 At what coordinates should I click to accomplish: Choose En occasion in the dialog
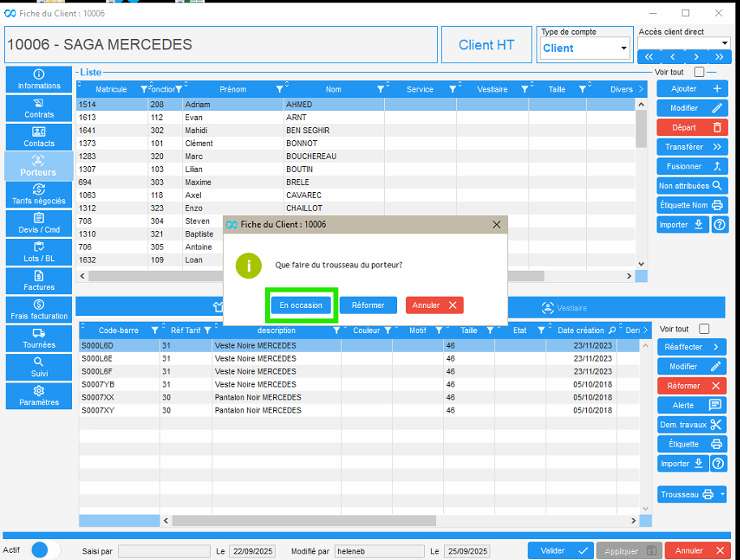pyautogui.click(x=301, y=306)
